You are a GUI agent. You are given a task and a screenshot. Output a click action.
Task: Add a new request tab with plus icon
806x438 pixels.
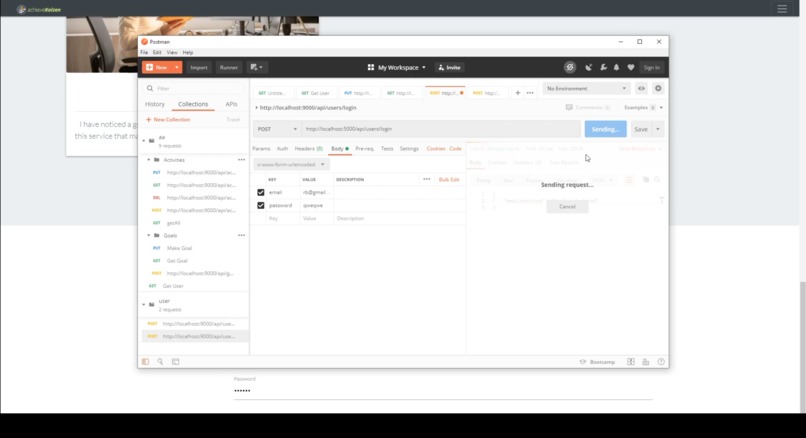click(x=518, y=93)
